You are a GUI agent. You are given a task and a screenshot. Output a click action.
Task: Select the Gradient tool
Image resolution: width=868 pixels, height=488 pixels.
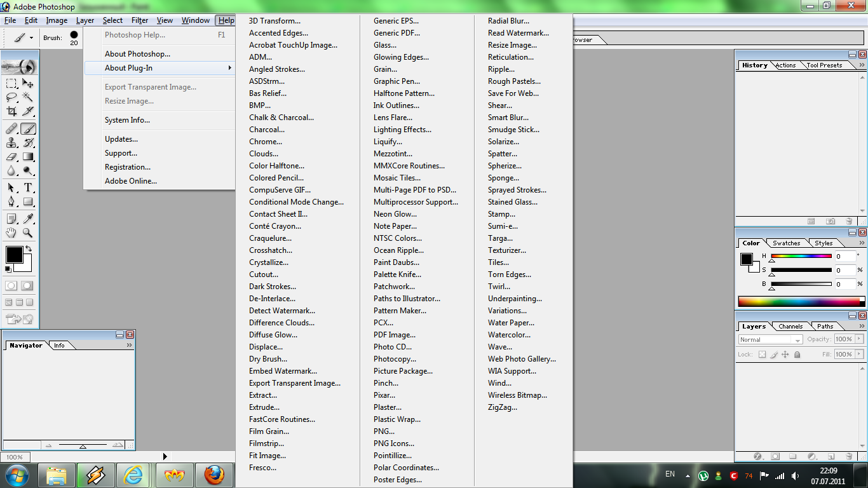[x=28, y=157]
